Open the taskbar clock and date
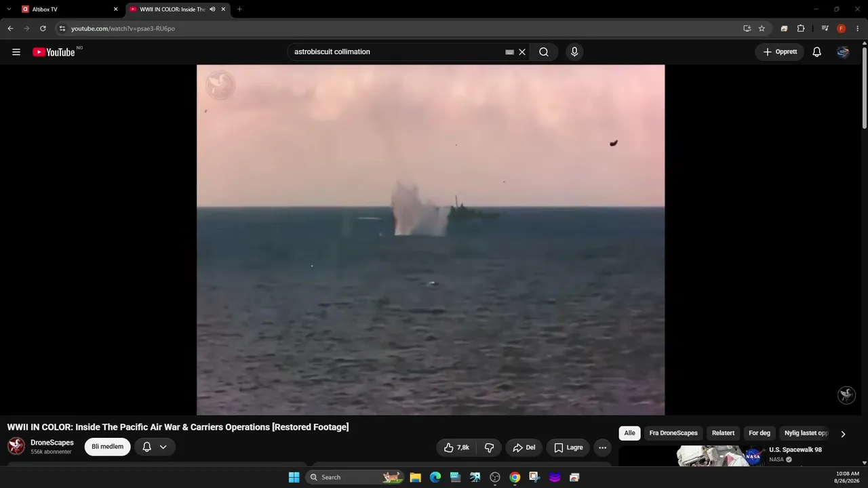Image resolution: width=868 pixels, height=488 pixels. (848, 477)
